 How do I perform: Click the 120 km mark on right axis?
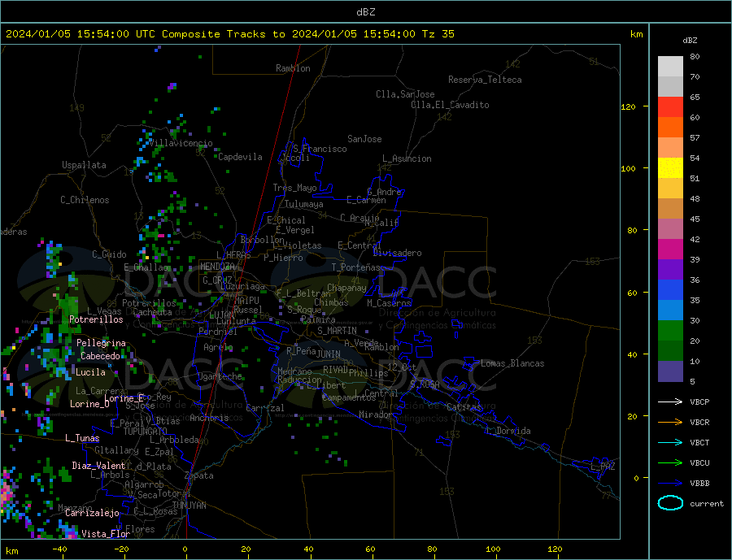628,106
